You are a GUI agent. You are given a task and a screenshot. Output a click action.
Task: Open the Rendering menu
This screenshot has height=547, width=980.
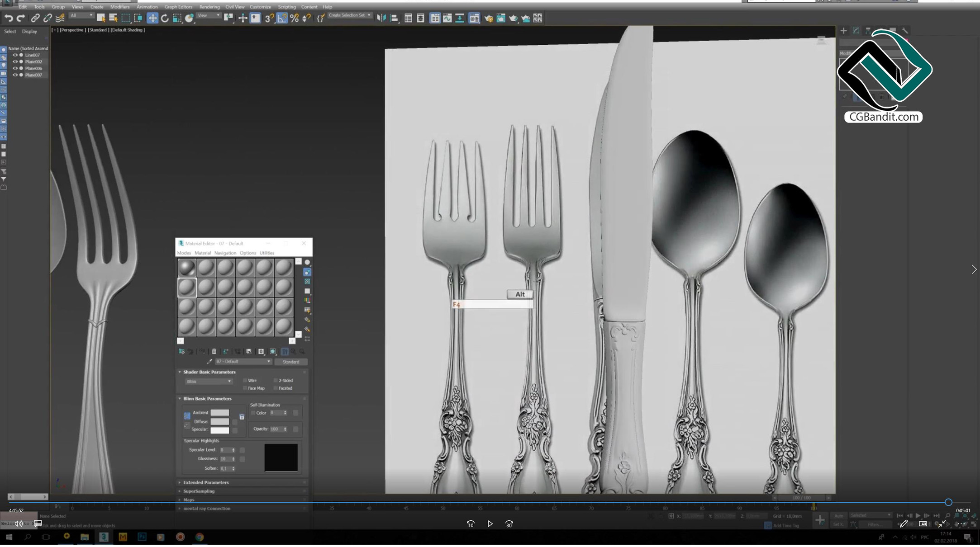[209, 7]
